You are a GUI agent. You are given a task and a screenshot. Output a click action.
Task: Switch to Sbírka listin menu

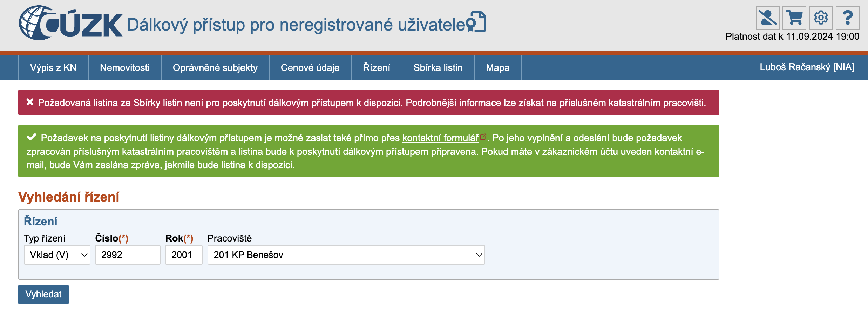(x=438, y=68)
